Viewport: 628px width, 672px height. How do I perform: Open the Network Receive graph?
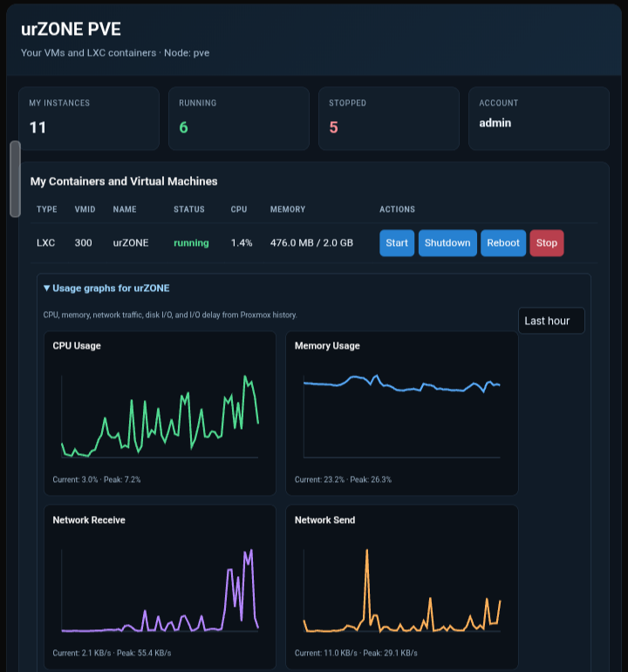tap(160, 587)
